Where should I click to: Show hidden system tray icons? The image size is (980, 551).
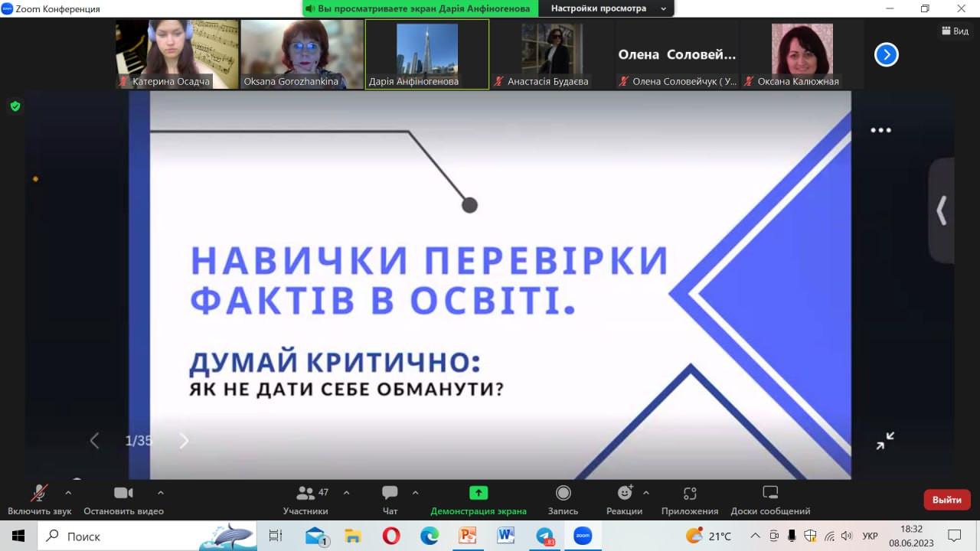coord(755,536)
